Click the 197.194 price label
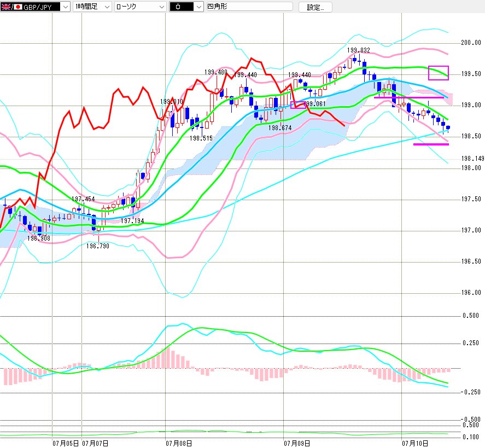 coord(132,221)
